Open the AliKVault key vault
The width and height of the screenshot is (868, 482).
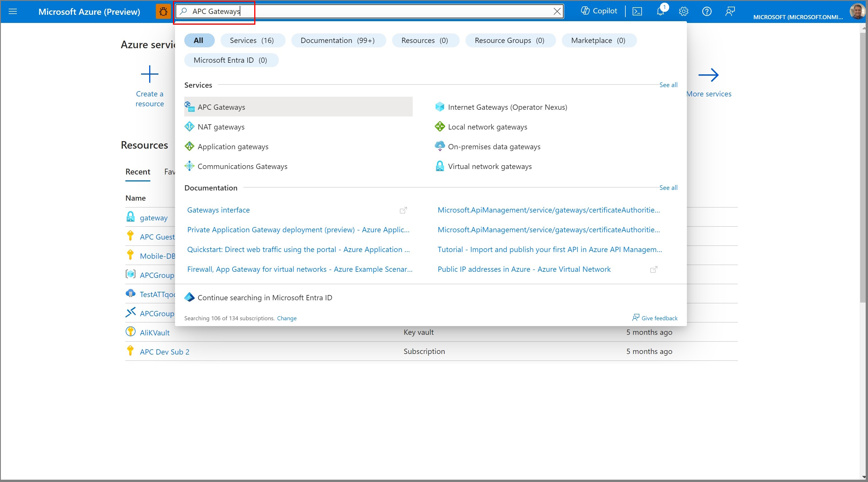click(154, 333)
